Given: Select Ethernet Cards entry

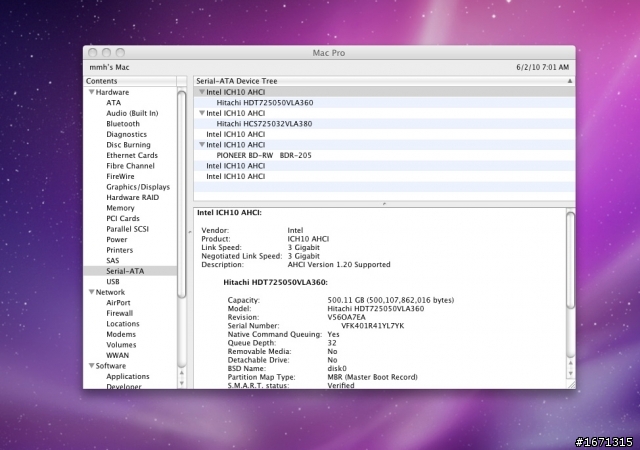Looking at the screenshot, I should [x=132, y=155].
